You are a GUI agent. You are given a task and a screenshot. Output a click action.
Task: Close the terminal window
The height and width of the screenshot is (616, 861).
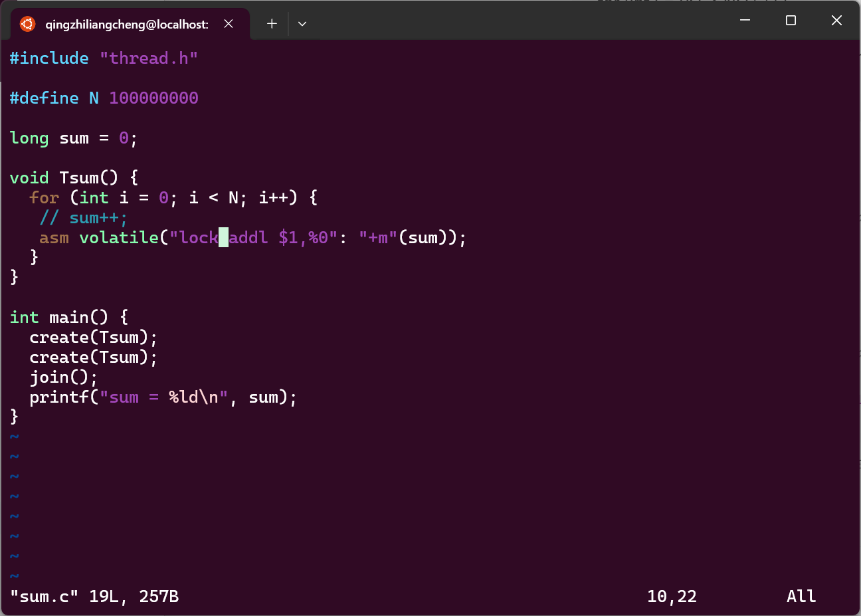(x=836, y=21)
